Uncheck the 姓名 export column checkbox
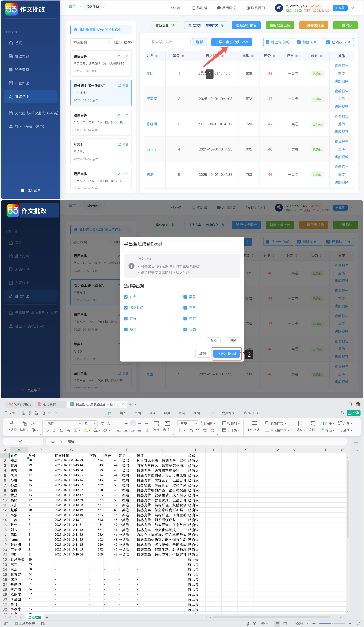 click(126, 297)
